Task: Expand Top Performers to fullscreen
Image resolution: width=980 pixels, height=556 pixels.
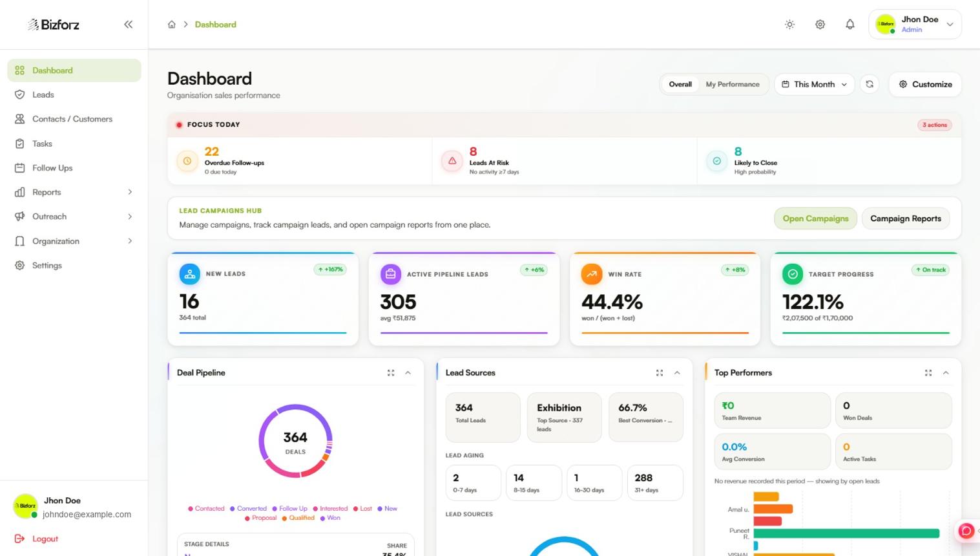Action: pyautogui.click(x=928, y=373)
